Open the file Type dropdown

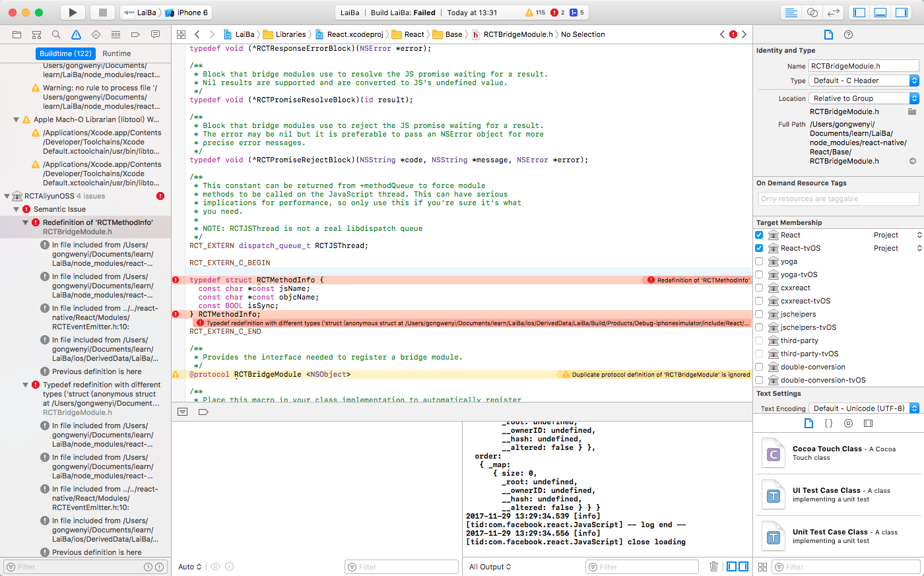coord(864,80)
